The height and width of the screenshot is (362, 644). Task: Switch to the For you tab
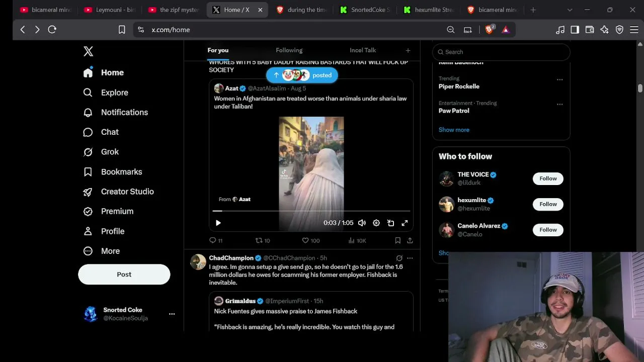tap(218, 50)
